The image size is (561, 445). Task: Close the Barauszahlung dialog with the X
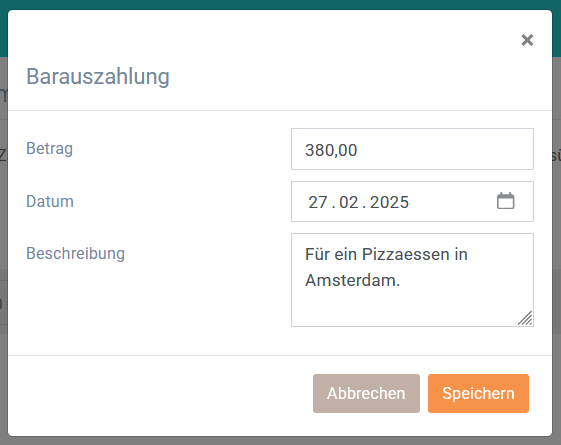pyautogui.click(x=527, y=40)
